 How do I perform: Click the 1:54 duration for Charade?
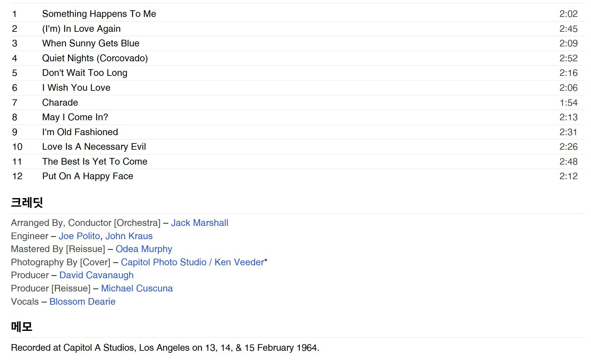pos(568,103)
